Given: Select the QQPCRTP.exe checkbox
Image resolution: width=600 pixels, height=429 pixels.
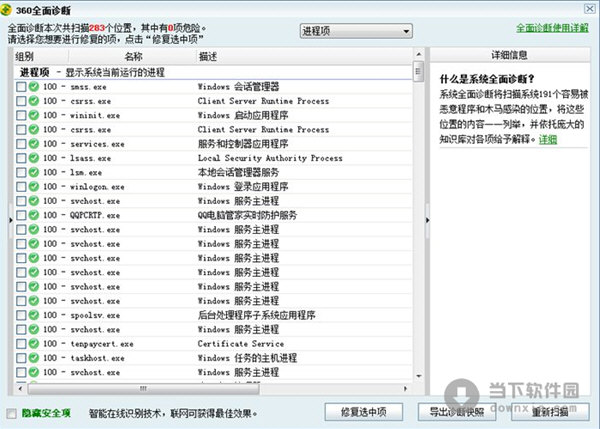Looking at the screenshot, I should [21, 215].
